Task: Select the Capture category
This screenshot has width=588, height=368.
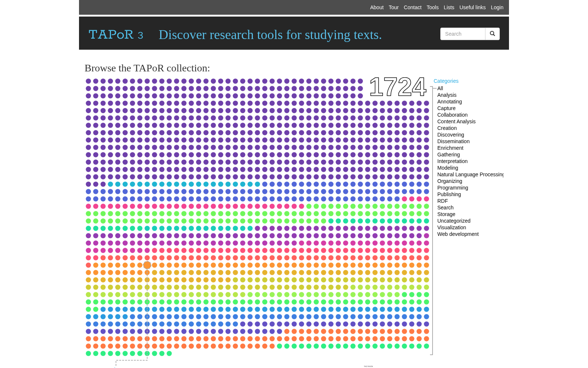Action: 446,108
